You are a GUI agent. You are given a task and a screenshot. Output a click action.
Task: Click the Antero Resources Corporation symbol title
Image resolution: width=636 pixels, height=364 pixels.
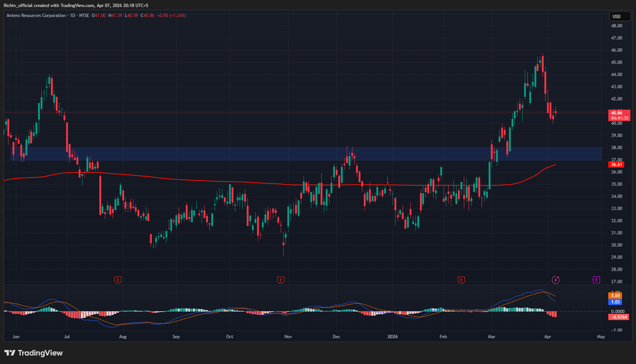click(x=36, y=16)
